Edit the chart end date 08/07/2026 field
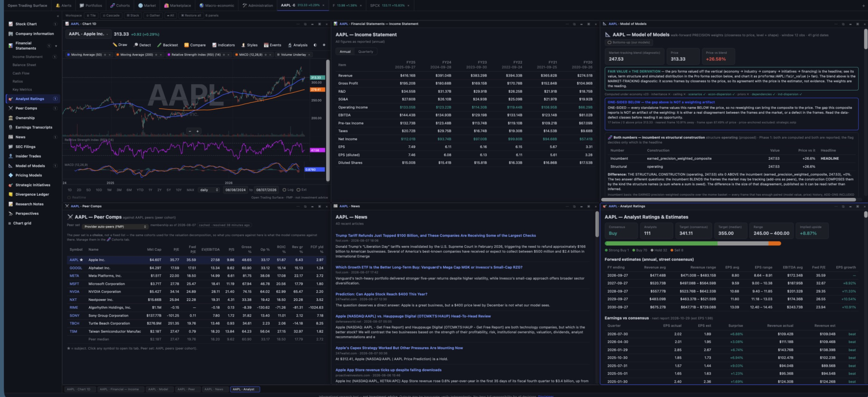Viewport: 868px width, 397px height. pos(266,190)
